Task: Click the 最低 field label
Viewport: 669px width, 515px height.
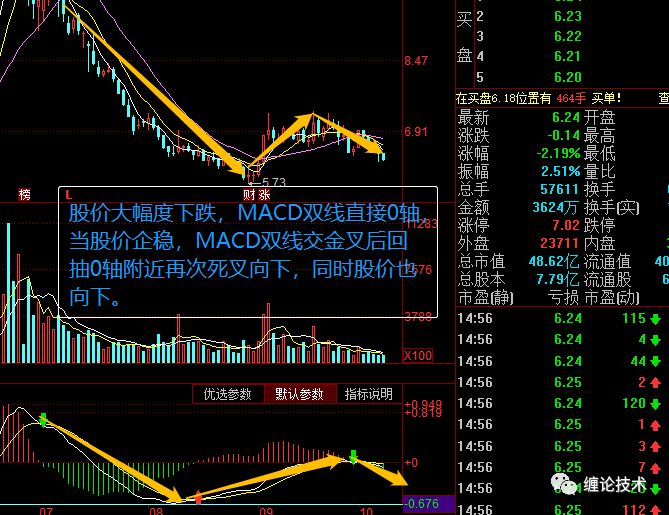Action: click(x=599, y=153)
